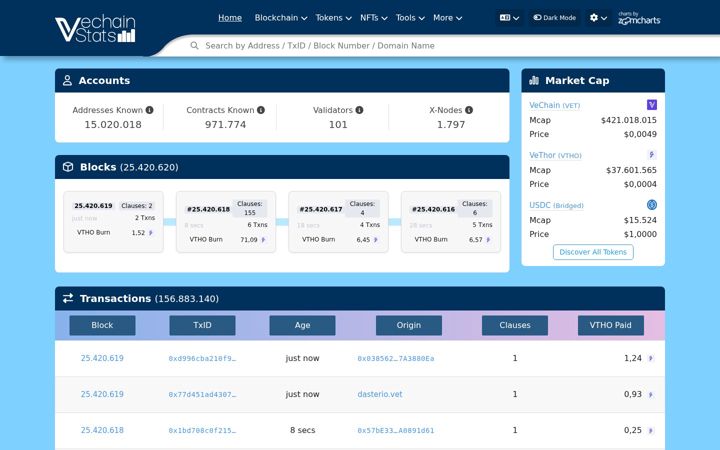This screenshot has width=720, height=450.
Task: Expand the Blockchain menu
Action: 281,17
